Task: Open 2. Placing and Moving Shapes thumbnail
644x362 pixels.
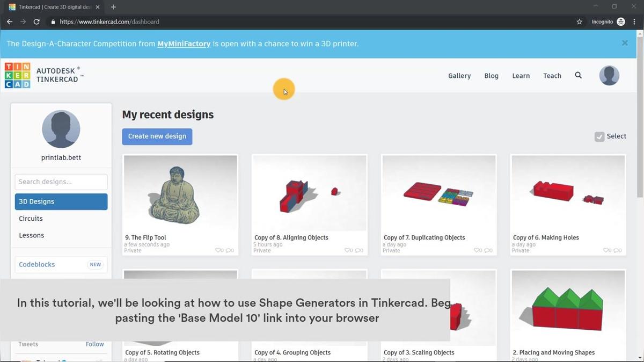Action: tap(568, 308)
